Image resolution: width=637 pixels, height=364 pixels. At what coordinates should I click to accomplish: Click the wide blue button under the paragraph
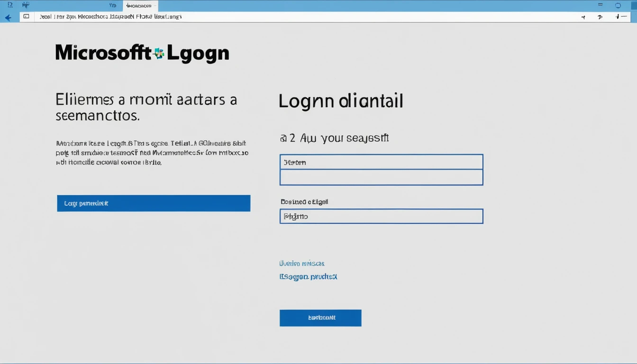(154, 203)
